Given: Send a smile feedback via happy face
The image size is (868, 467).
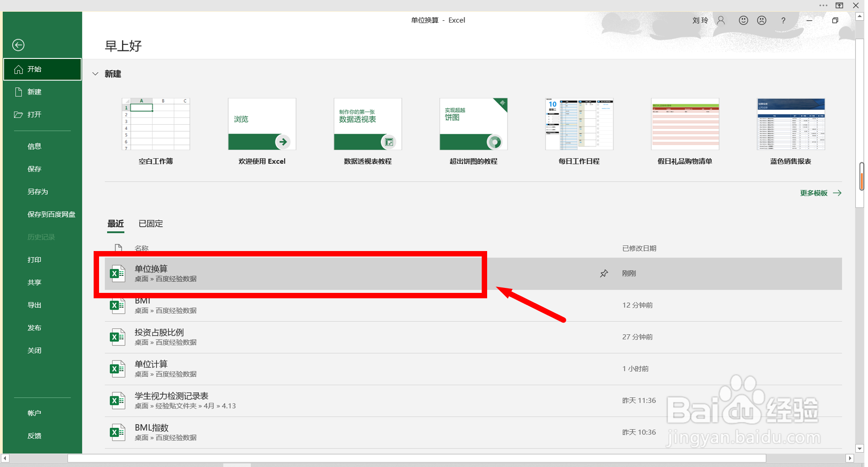Looking at the screenshot, I should click(x=743, y=20).
